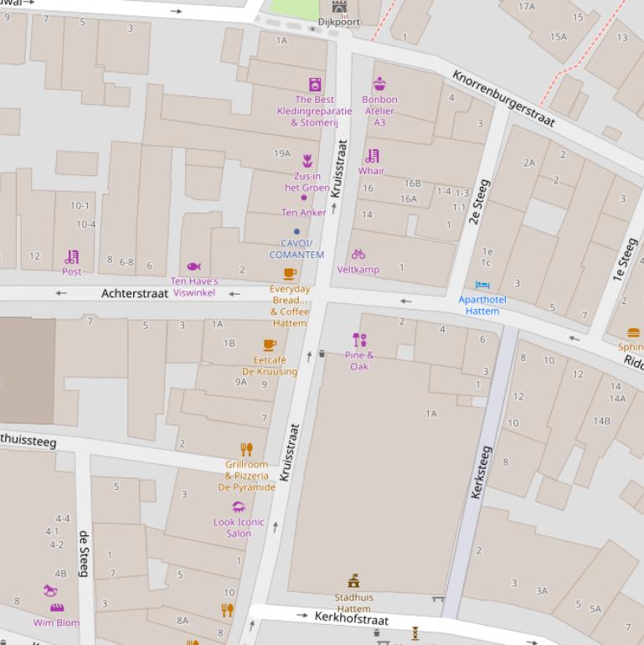Select the CAVOI/COMANTEM place label
Viewport: 644px width, 645px height.
(x=296, y=249)
